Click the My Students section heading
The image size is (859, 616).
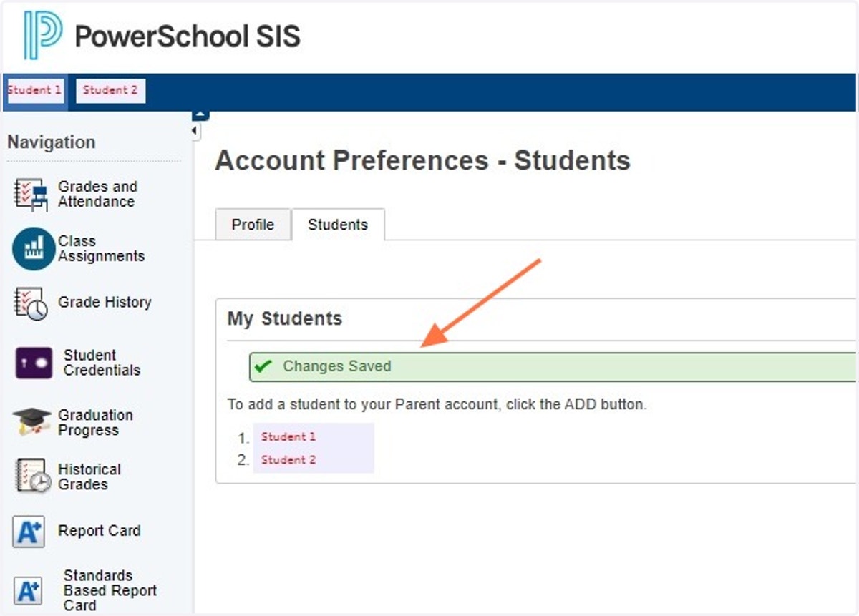pyautogui.click(x=285, y=318)
